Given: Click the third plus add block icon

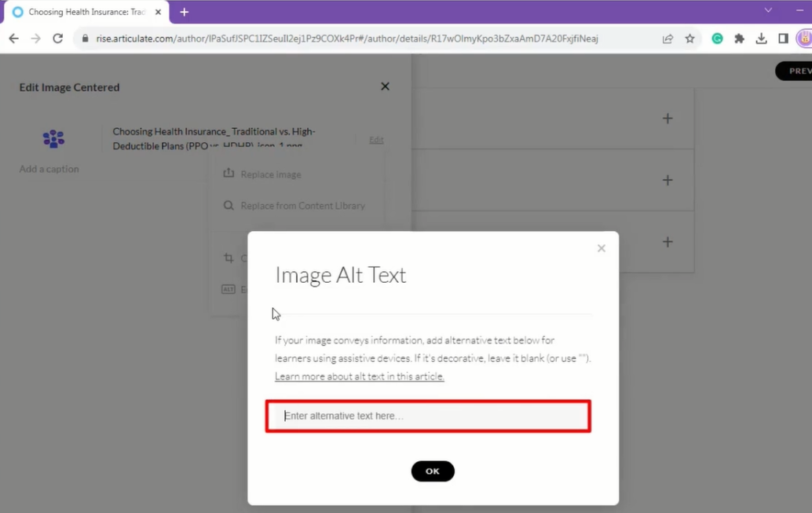Looking at the screenshot, I should coord(668,242).
